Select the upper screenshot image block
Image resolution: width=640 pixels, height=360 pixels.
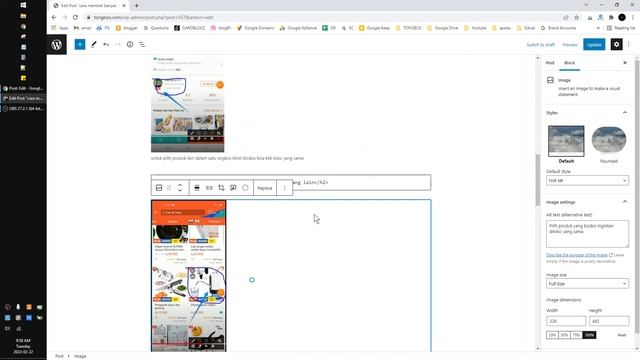(187, 104)
